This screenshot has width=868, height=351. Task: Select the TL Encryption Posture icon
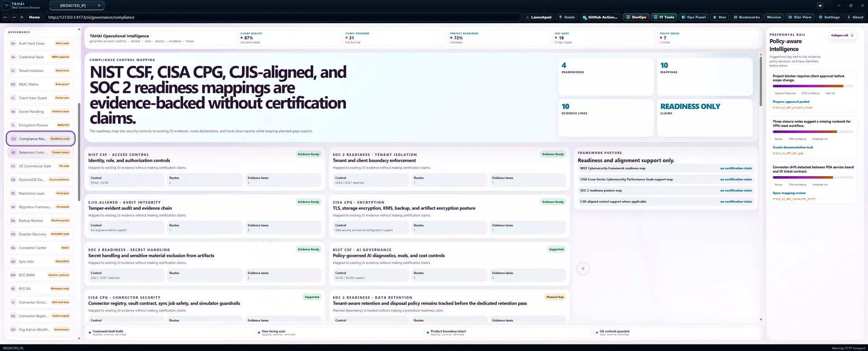point(13,125)
